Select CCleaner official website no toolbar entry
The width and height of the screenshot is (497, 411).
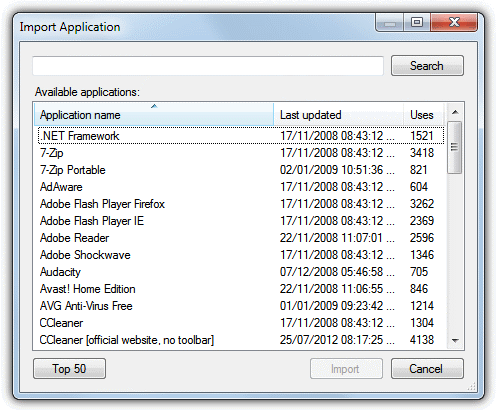point(241,340)
